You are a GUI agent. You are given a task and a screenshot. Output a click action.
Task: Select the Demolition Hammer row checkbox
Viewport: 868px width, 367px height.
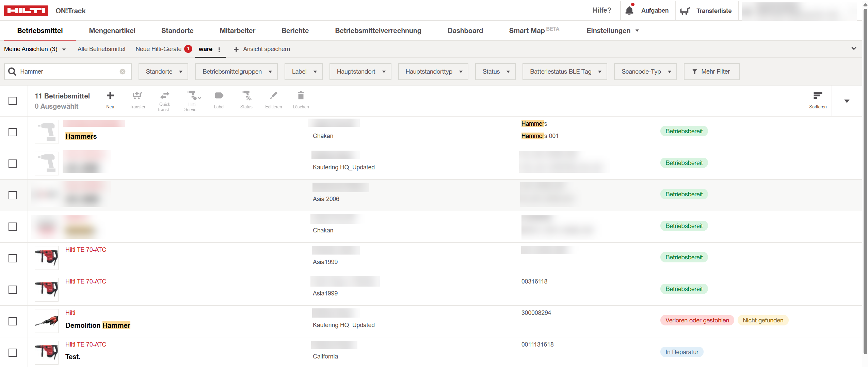tap(13, 321)
